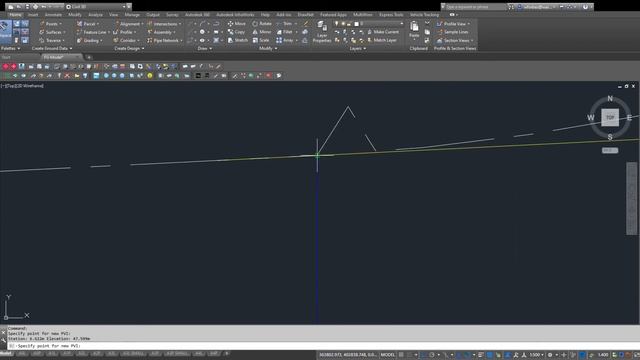This screenshot has height=360, width=640.
Task: Open the Analyze ribbon tab
Action: point(96,15)
